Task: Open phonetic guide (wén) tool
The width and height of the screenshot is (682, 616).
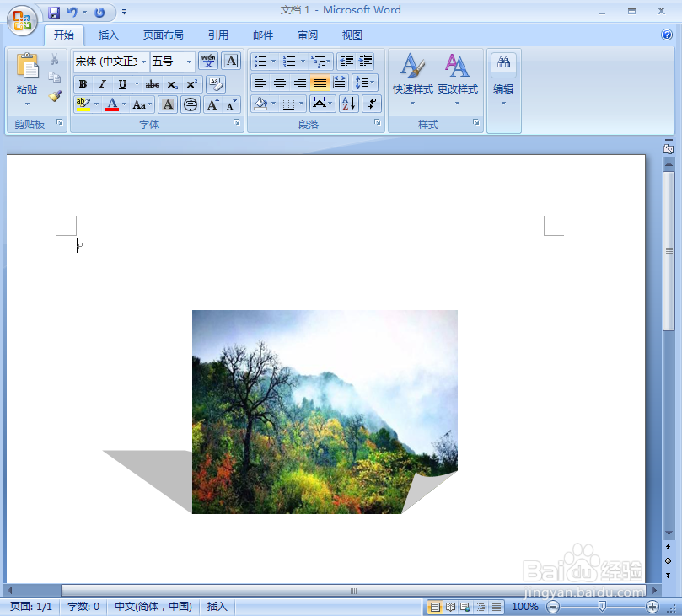Action: pyautogui.click(x=208, y=61)
